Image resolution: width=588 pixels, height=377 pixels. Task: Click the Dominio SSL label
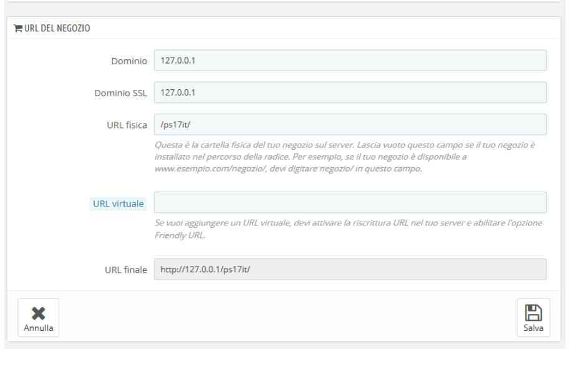click(x=121, y=93)
